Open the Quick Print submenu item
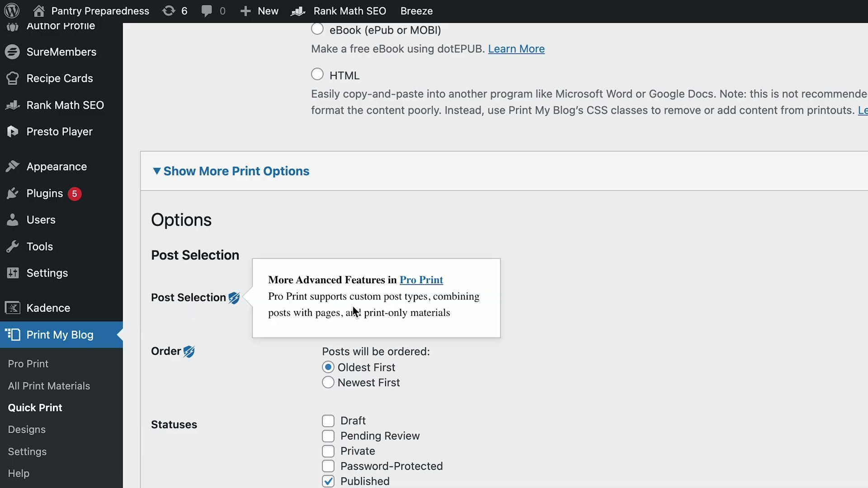This screenshot has height=488, width=868. 35,408
